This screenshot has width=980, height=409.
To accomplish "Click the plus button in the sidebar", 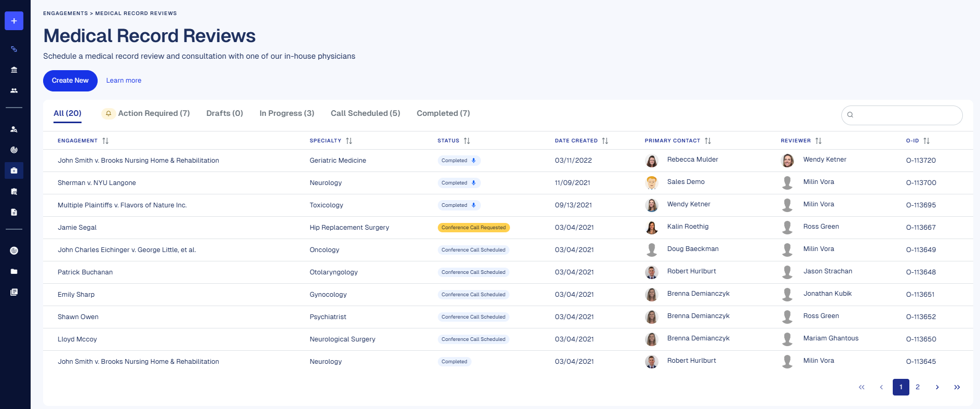I will [x=14, y=21].
